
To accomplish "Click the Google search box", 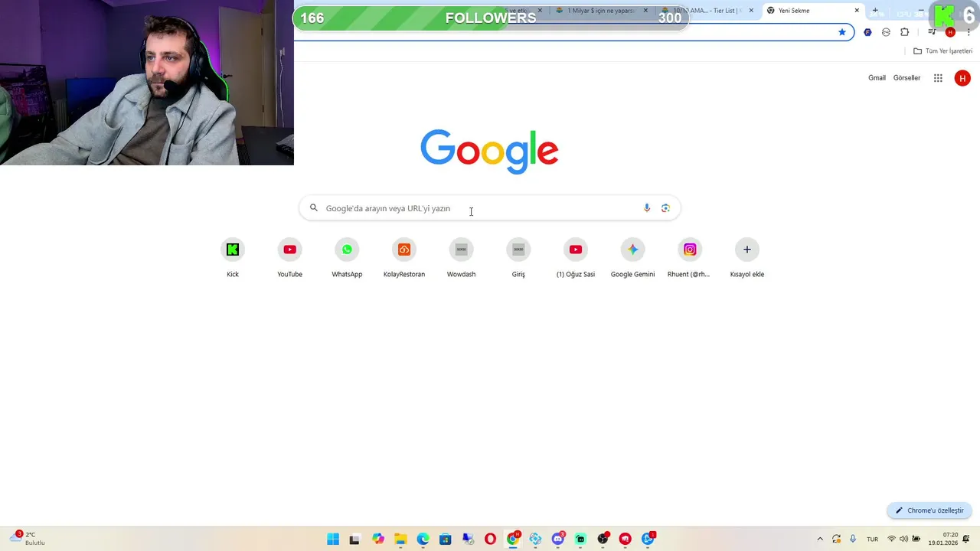I will [489, 208].
